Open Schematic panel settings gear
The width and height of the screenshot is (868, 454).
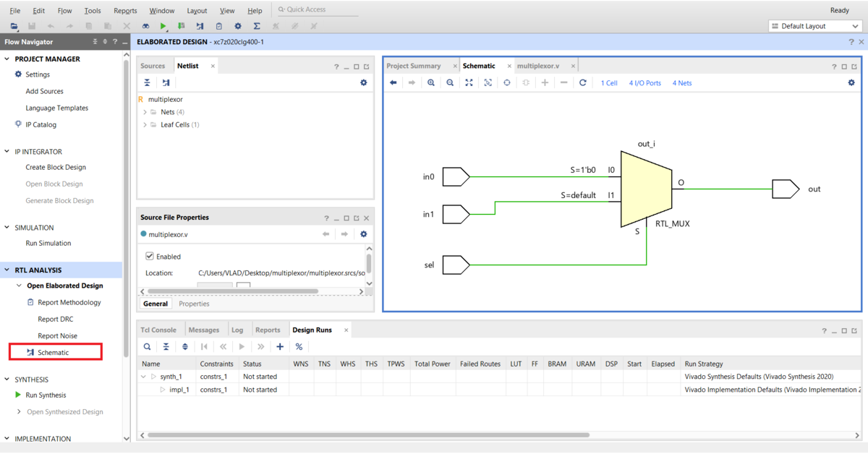pyautogui.click(x=851, y=83)
